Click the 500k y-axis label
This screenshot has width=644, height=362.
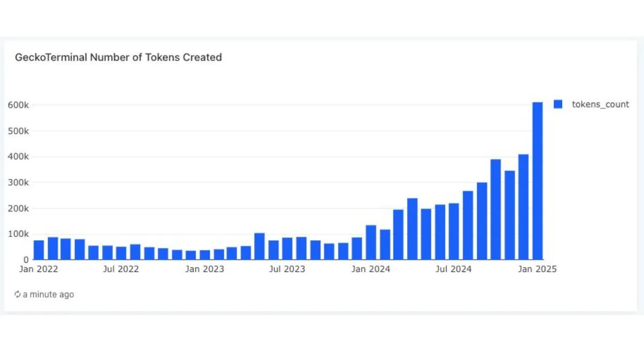[18, 131]
